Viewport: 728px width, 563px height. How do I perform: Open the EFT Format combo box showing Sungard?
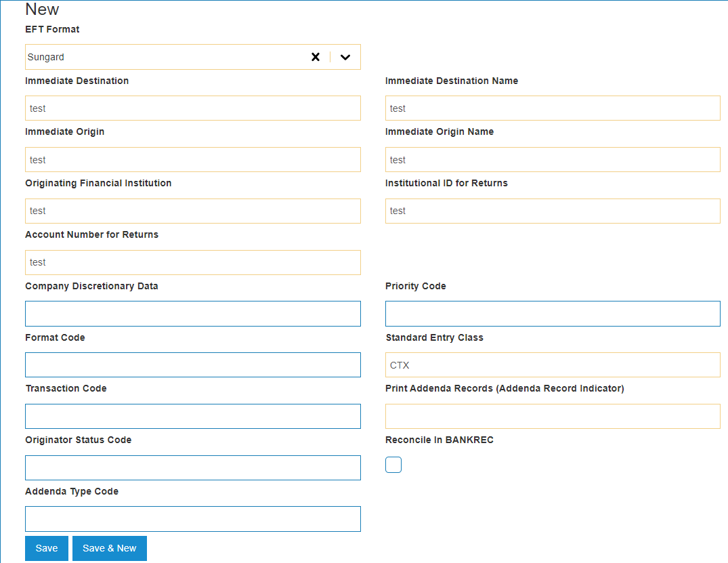[x=193, y=57]
